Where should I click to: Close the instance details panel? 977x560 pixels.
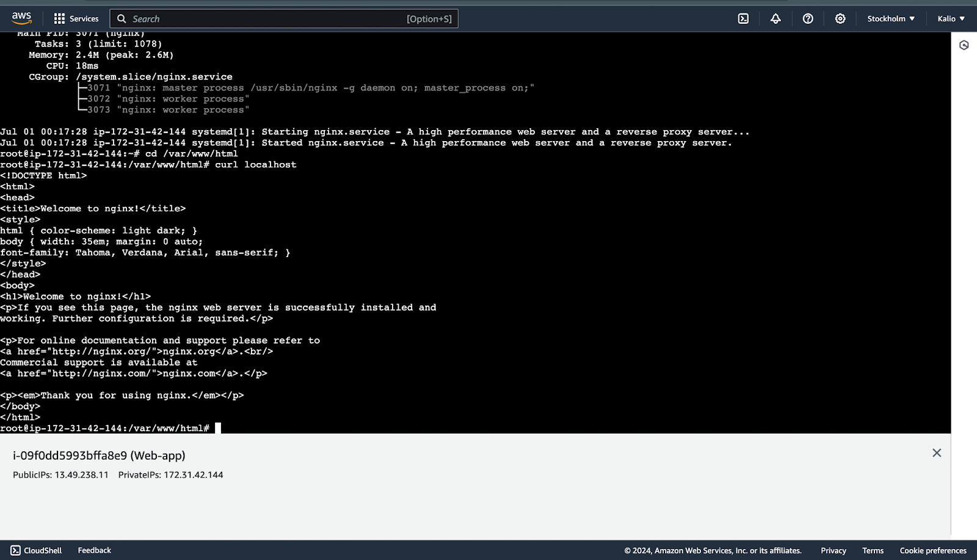coord(937,453)
